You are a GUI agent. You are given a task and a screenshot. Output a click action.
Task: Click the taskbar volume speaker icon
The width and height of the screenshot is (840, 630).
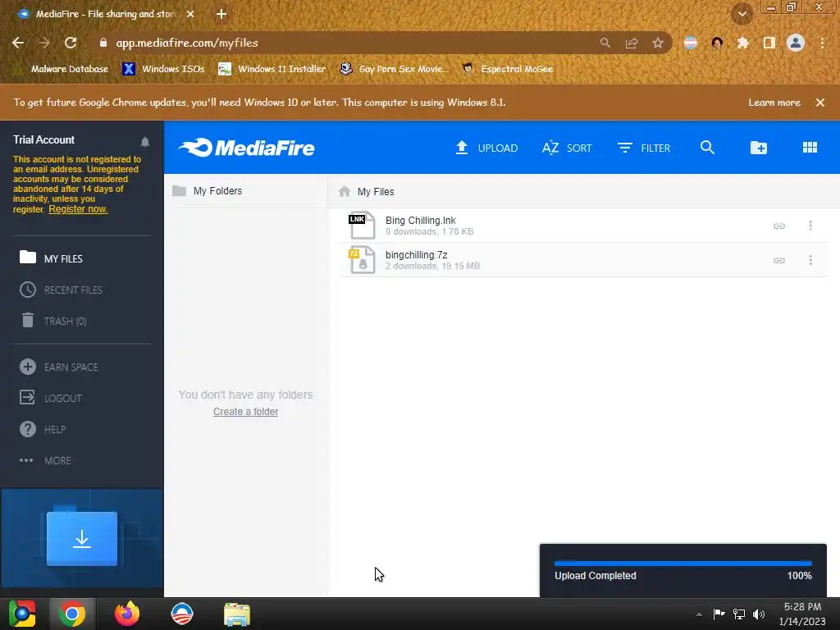(x=759, y=614)
